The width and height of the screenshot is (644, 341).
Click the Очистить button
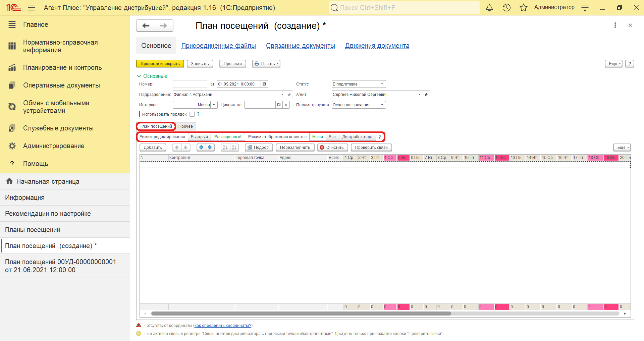tap(332, 148)
